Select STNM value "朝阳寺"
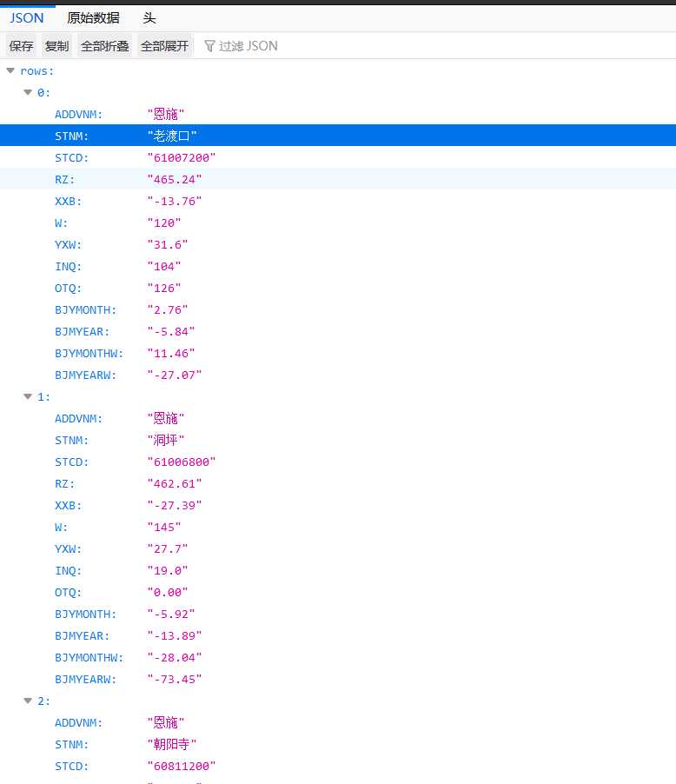This screenshot has height=784, width=676. [x=171, y=744]
